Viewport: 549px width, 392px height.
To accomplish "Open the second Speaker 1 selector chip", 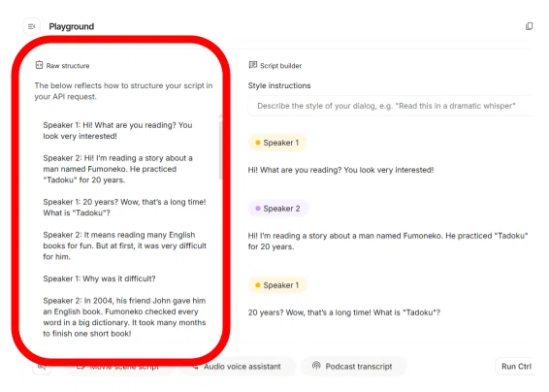I will pos(277,285).
